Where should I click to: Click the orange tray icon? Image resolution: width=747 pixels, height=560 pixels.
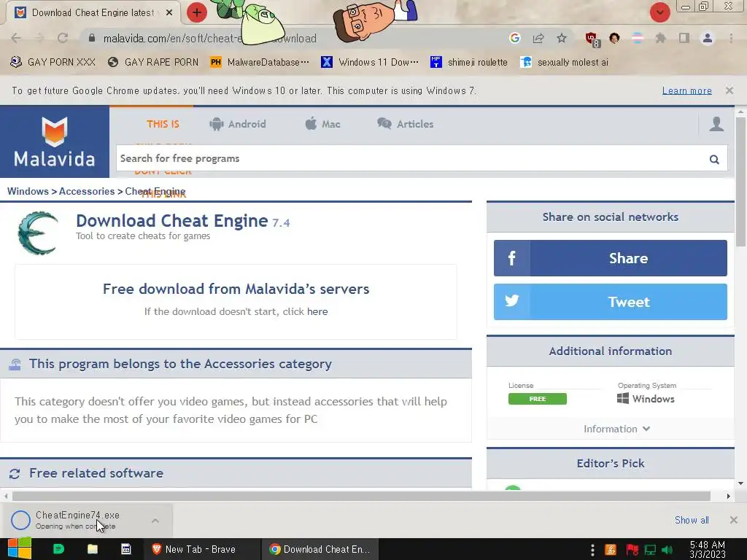611,550
